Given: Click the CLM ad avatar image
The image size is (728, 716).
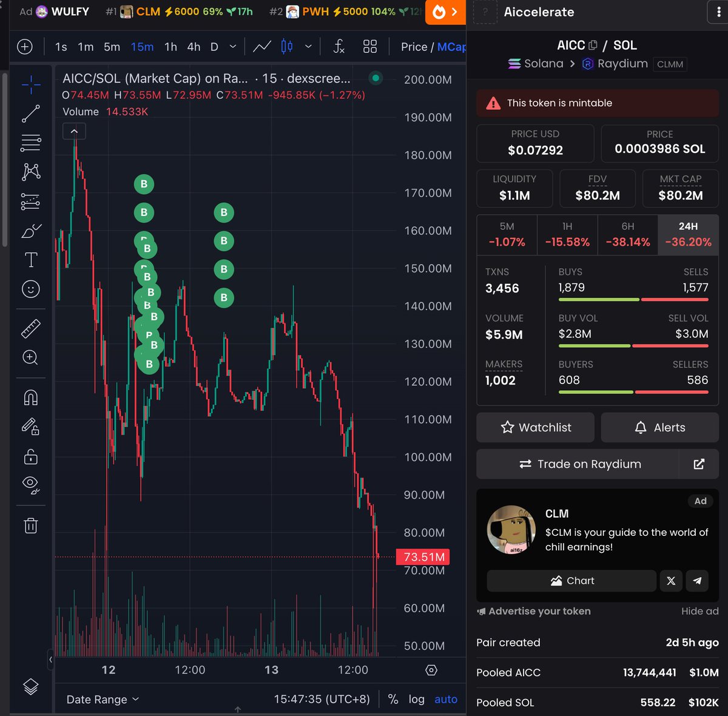Looking at the screenshot, I should coord(511,530).
